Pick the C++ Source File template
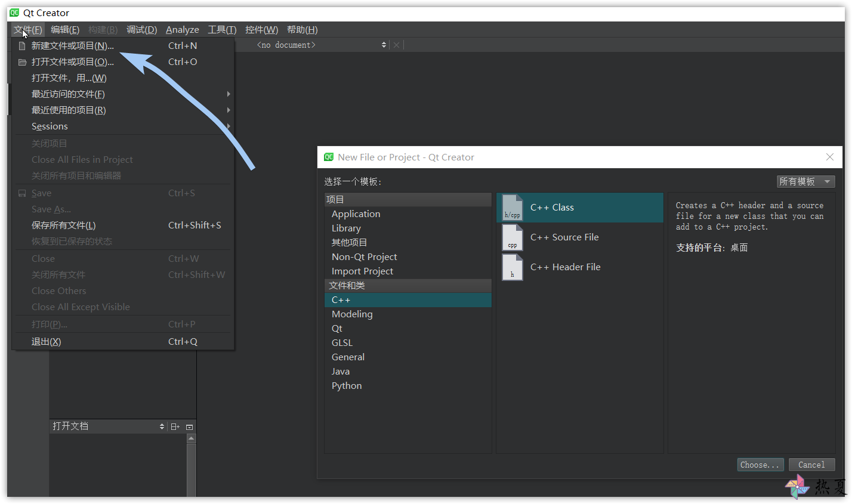The height and width of the screenshot is (504, 852). (580, 237)
